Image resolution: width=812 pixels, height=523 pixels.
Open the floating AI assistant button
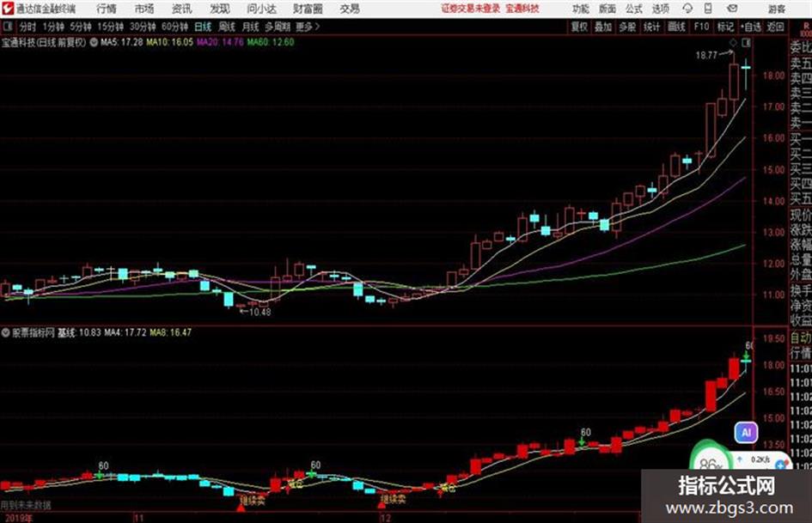click(746, 432)
